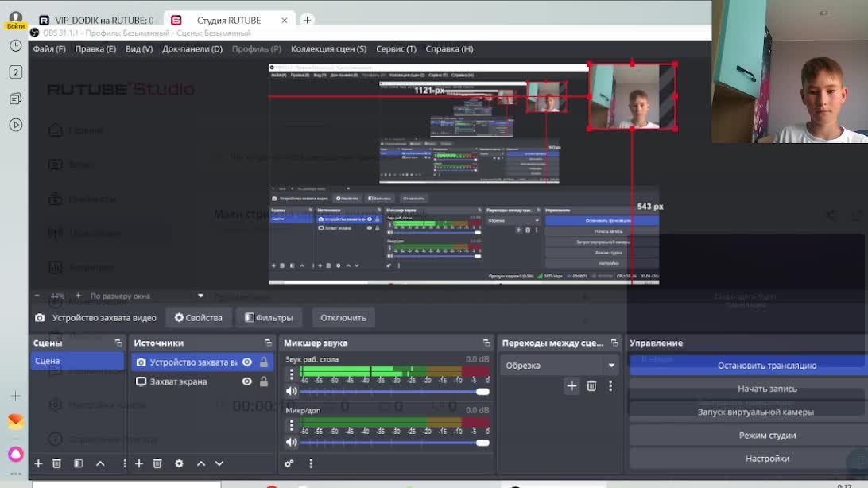Hide the Устройство захвата видео source

247,362
